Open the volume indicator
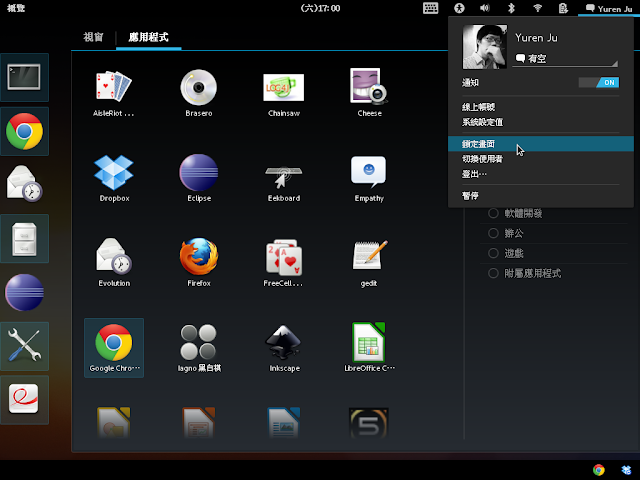Viewport: 640px width, 480px height. (485, 8)
